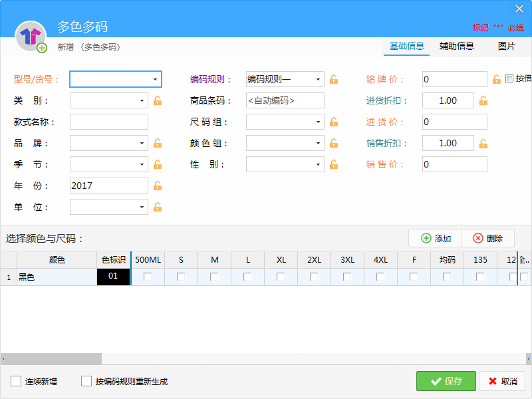
Task: Focus the 进货价 input field
Action: click(455, 122)
